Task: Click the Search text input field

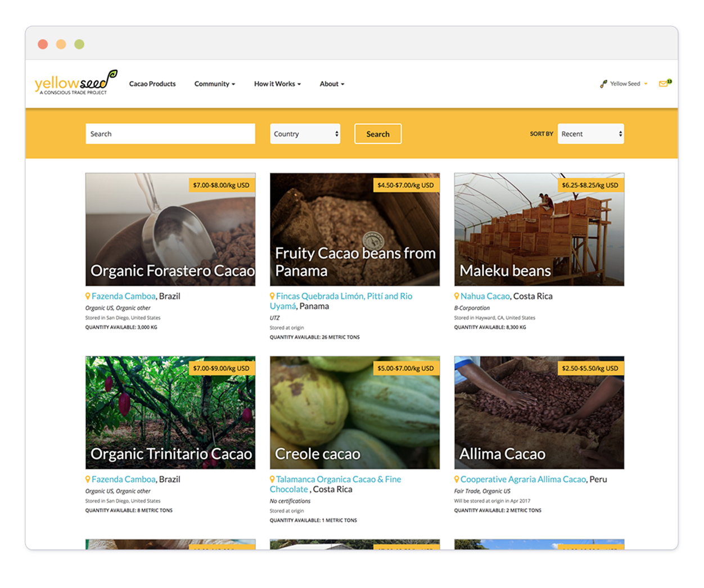Action: click(170, 134)
